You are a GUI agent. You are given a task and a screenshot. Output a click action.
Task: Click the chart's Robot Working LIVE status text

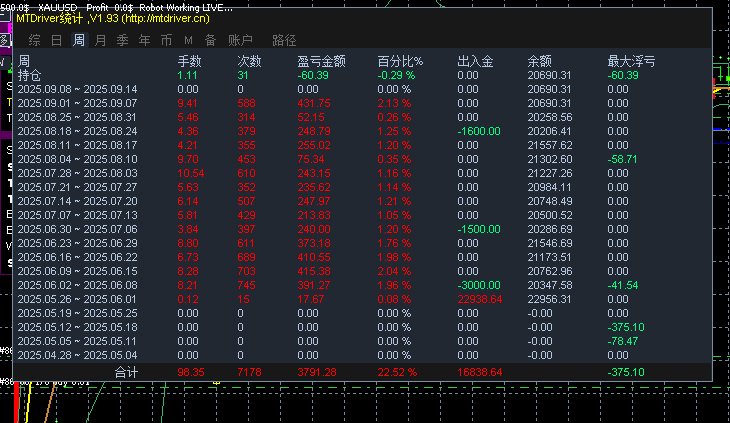[186, 7]
